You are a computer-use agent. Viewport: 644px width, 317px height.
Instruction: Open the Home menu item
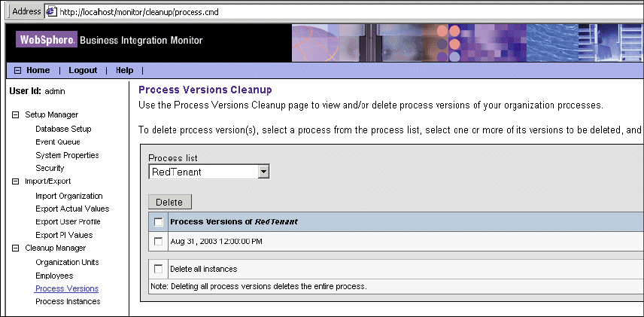tap(38, 70)
